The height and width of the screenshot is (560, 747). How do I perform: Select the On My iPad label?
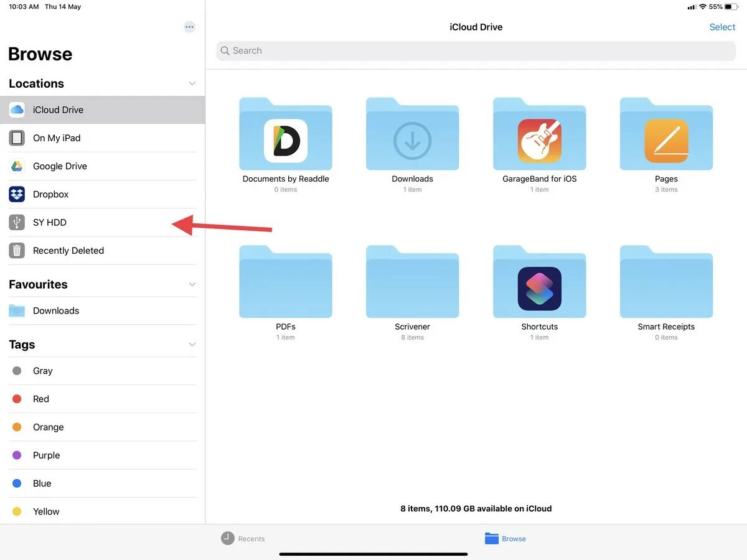tap(57, 138)
